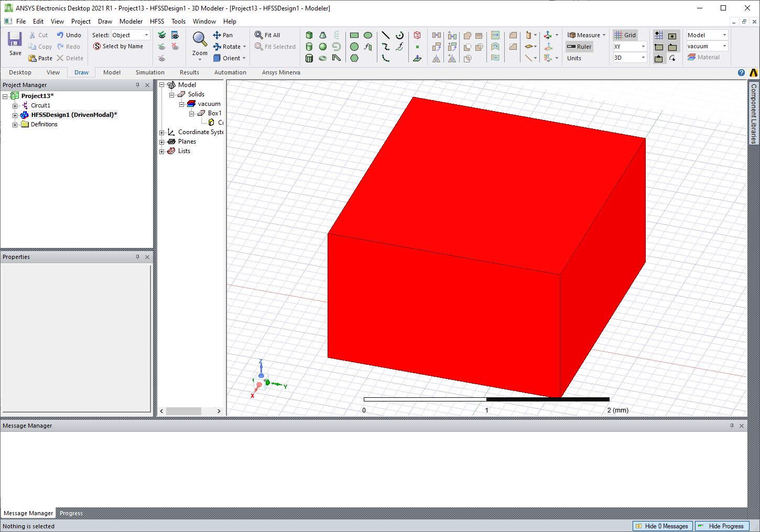Toggle snap to grid mode

pos(659,35)
